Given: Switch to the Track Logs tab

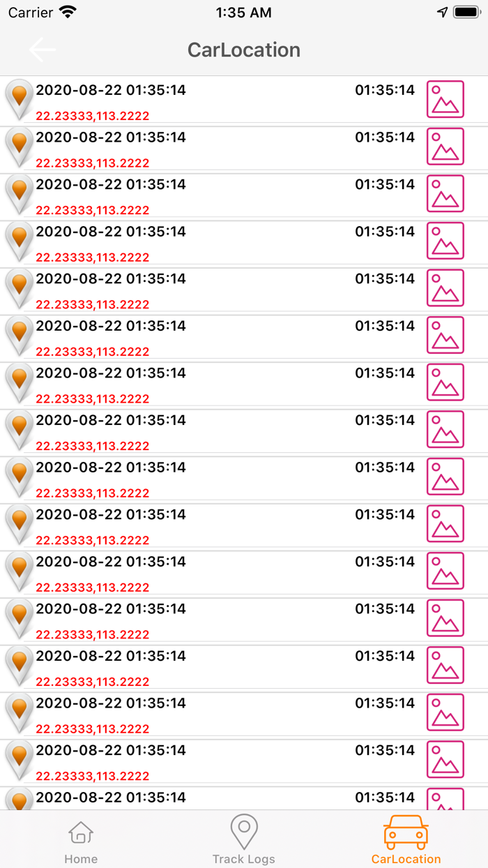Looking at the screenshot, I should click(244, 839).
